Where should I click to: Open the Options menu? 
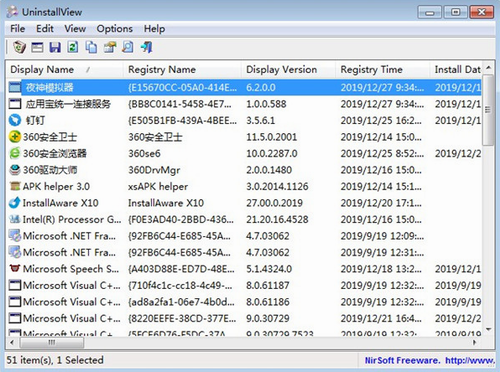click(x=115, y=29)
